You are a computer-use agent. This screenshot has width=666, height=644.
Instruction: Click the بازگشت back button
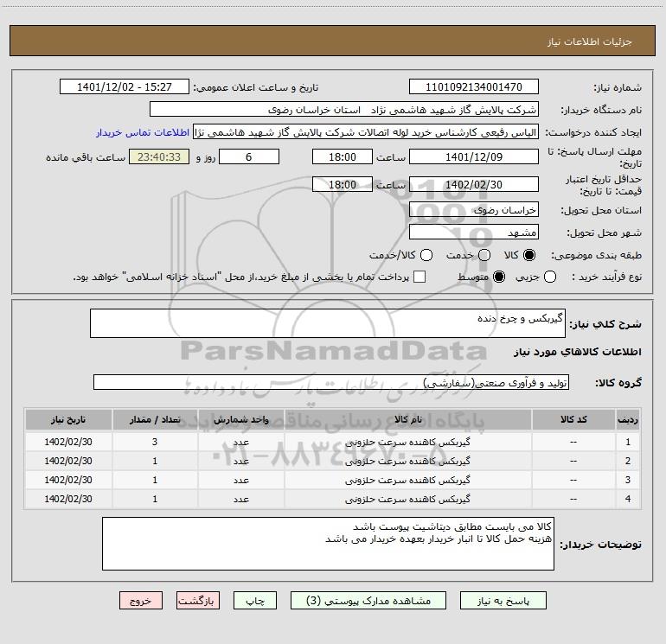(x=198, y=601)
